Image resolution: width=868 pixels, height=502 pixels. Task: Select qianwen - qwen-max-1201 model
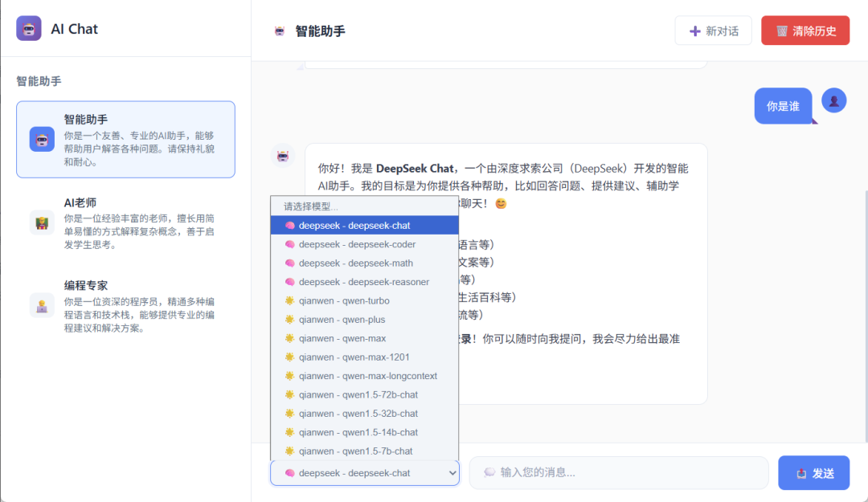(365, 357)
